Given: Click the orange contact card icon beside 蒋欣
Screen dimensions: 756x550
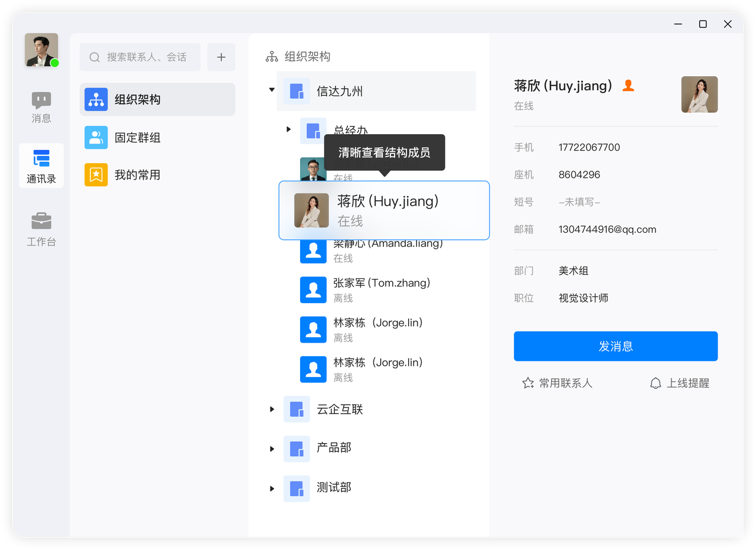Looking at the screenshot, I should coord(628,85).
